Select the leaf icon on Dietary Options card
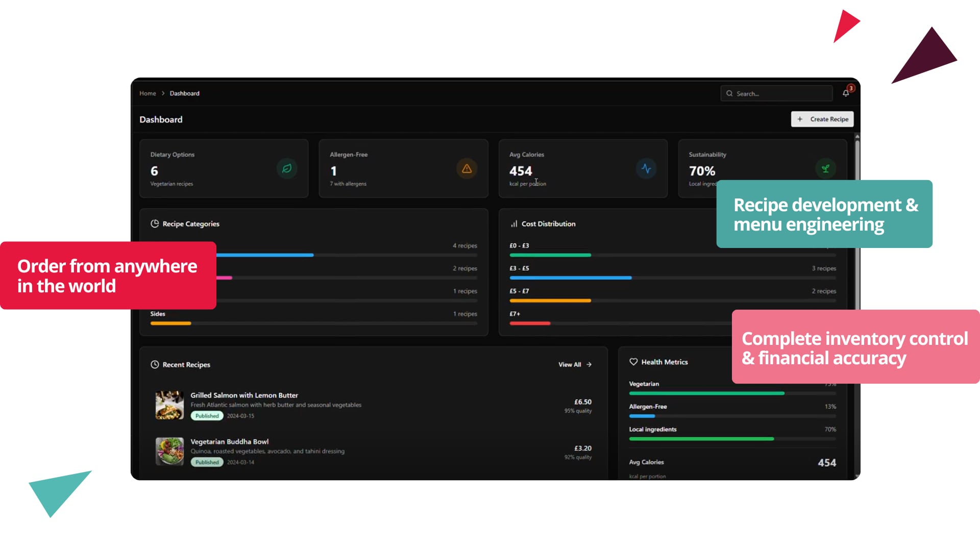This screenshot has width=980, height=551. point(287,168)
